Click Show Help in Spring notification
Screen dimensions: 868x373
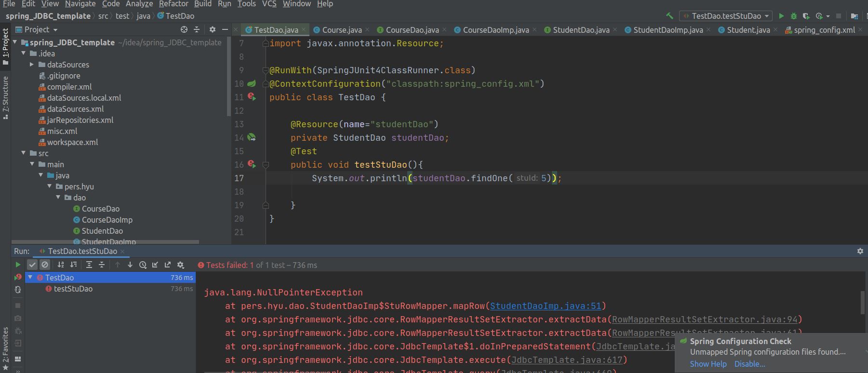tap(708, 364)
